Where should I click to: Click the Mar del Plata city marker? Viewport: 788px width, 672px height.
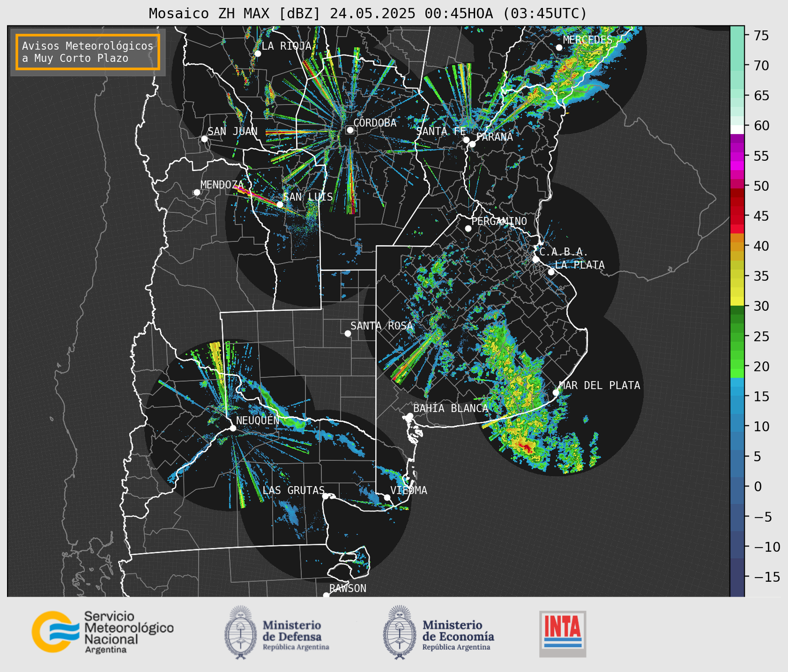[x=556, y=393]
